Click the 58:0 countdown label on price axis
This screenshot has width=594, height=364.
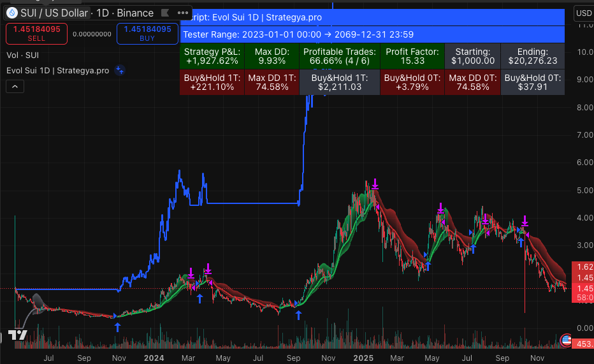583,297
